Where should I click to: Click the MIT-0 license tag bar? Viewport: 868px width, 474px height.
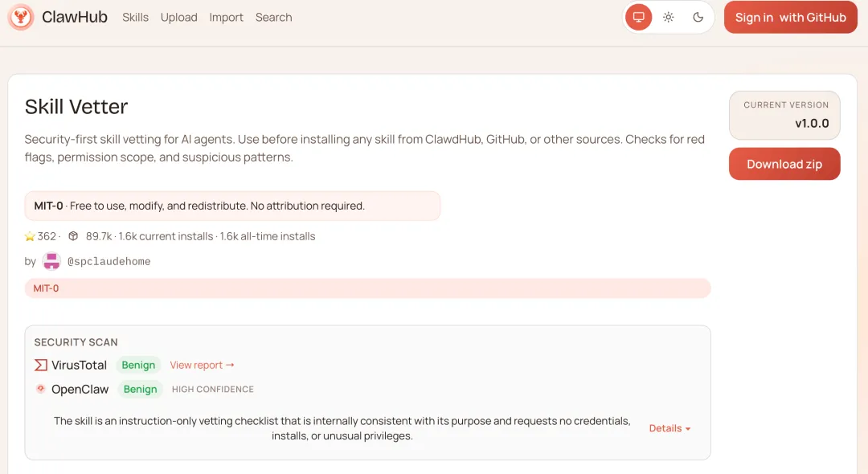367,288
